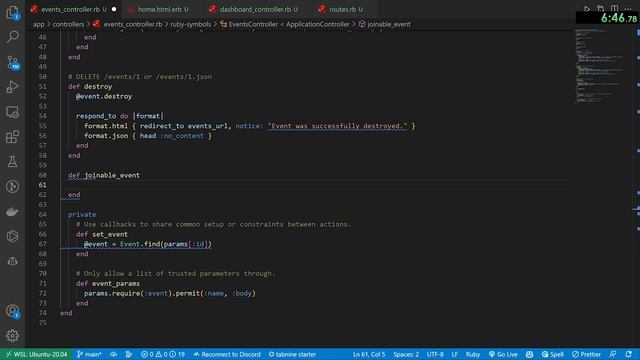Open the events_controller.rb breadcrumb dropdown
640x360 pixels.
pos(127,24)
